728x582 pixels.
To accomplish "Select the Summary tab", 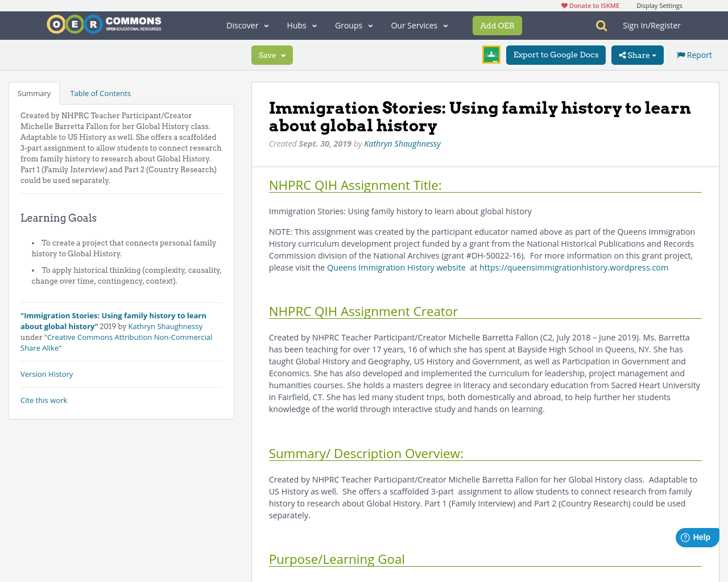I will coord(34,92).
